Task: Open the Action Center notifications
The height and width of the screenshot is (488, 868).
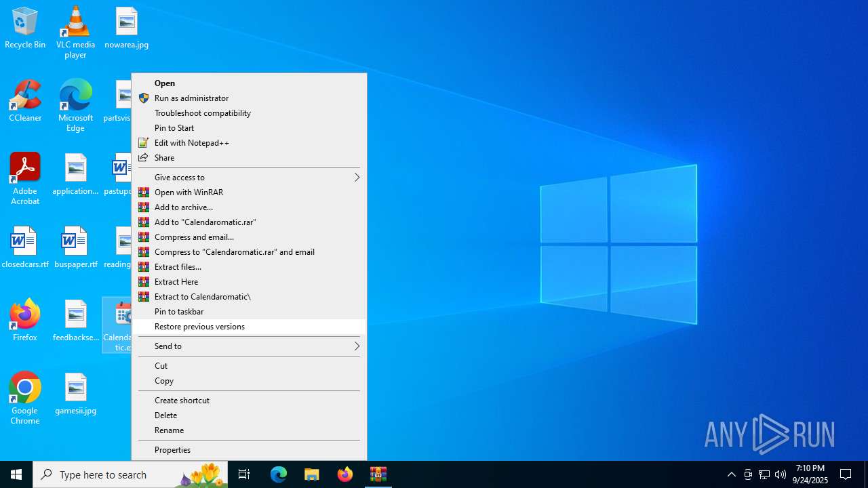Action: (846, 474)
